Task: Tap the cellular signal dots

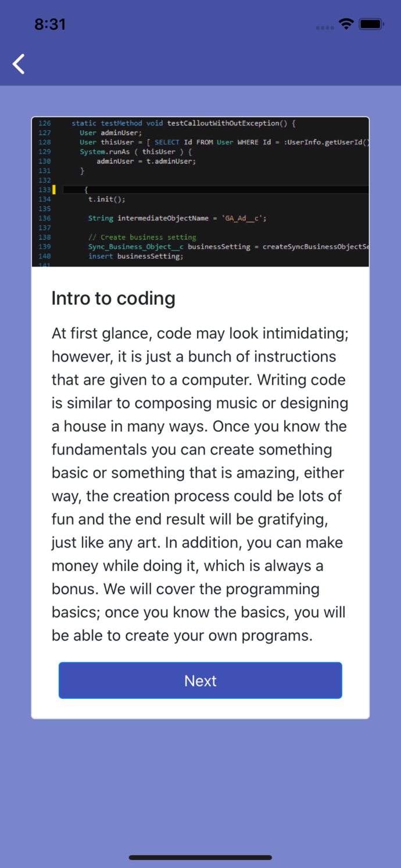Action: coord(324,27)
